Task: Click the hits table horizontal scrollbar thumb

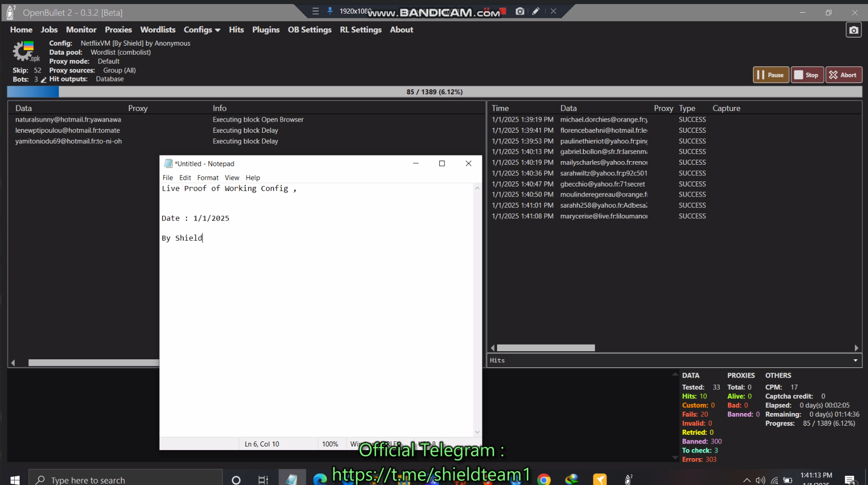Action: tap(546, 348)
